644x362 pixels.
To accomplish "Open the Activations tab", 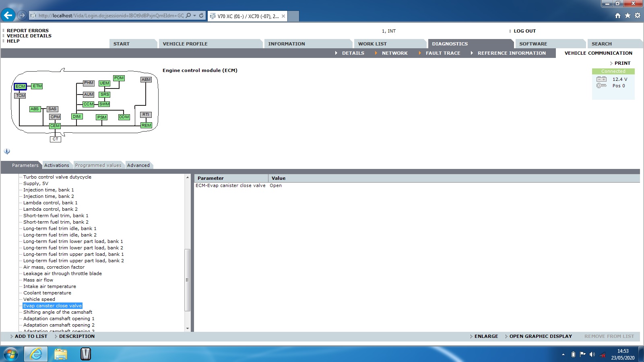I will coord(56,165).
